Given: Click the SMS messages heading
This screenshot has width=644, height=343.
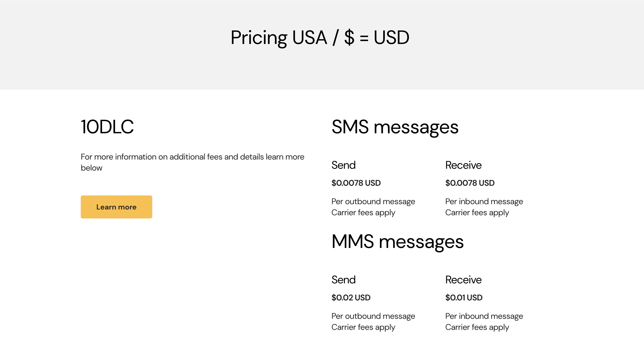Looking at the screenshot, I should [x=395, y=127].
